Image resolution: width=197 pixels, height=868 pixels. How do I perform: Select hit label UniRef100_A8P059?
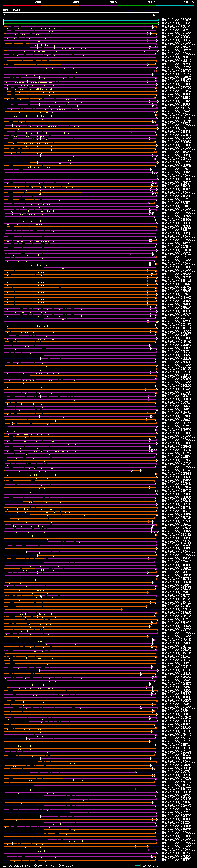click(x=177, y=64)
